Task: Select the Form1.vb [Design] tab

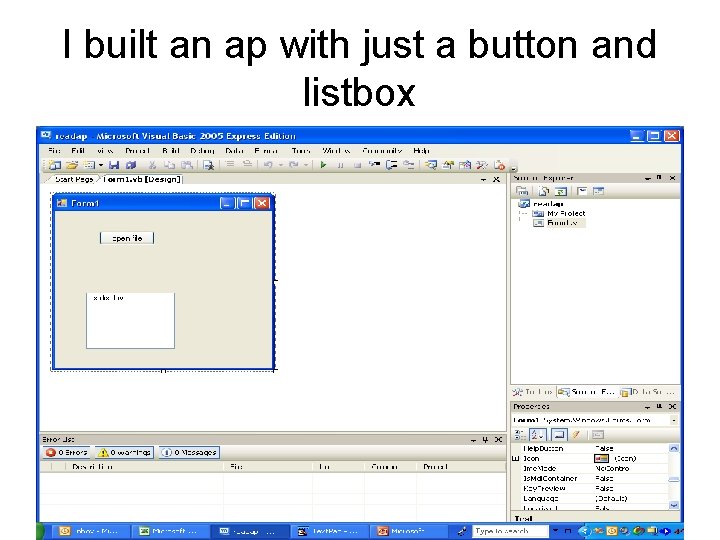Action: coord(142,180)
